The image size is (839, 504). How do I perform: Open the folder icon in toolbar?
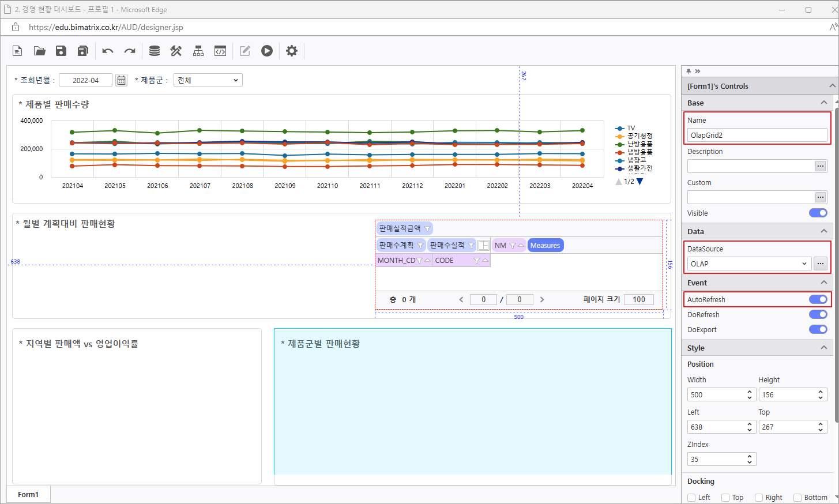click(x=39, y=51)
